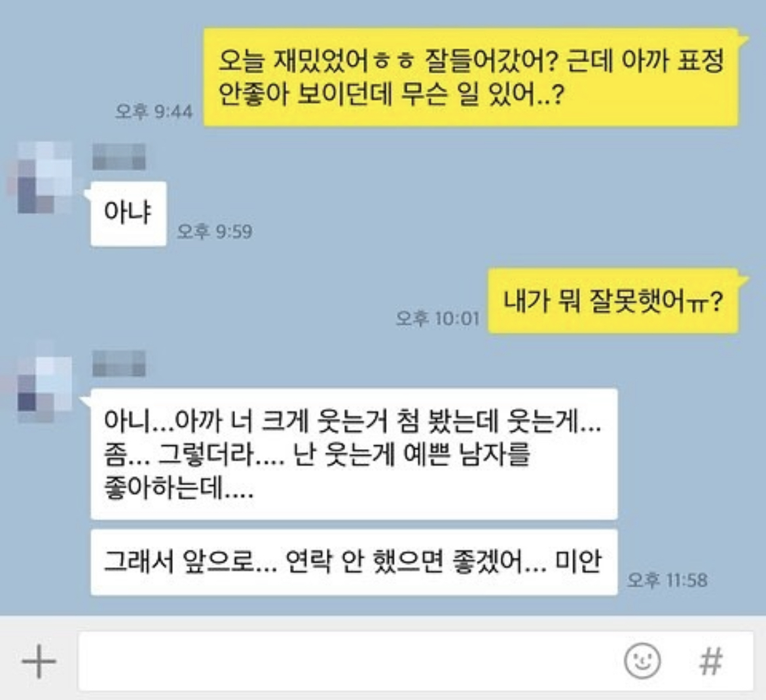Tap the 오후 10:01 timestamp
Viewport: 766px width, 700px height.
click(x=438, y=318)
